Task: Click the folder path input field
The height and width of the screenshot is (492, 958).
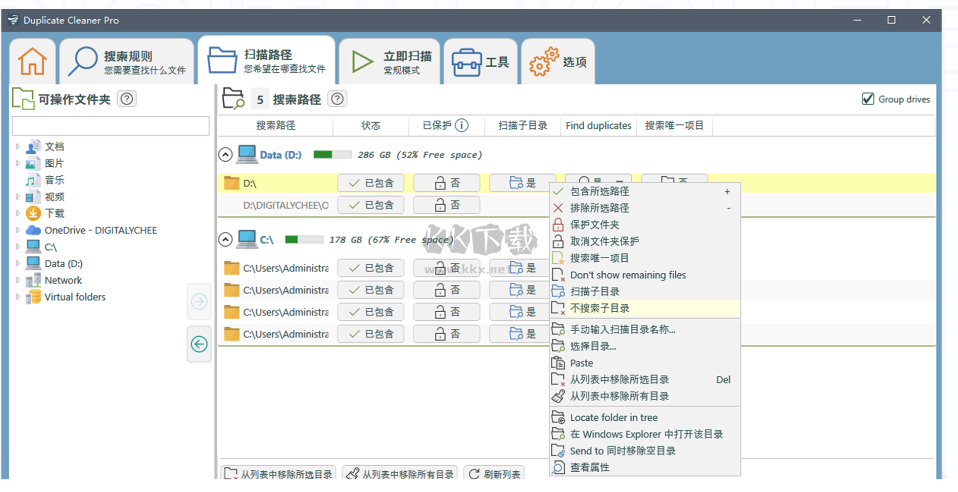Action: point(110,126)
